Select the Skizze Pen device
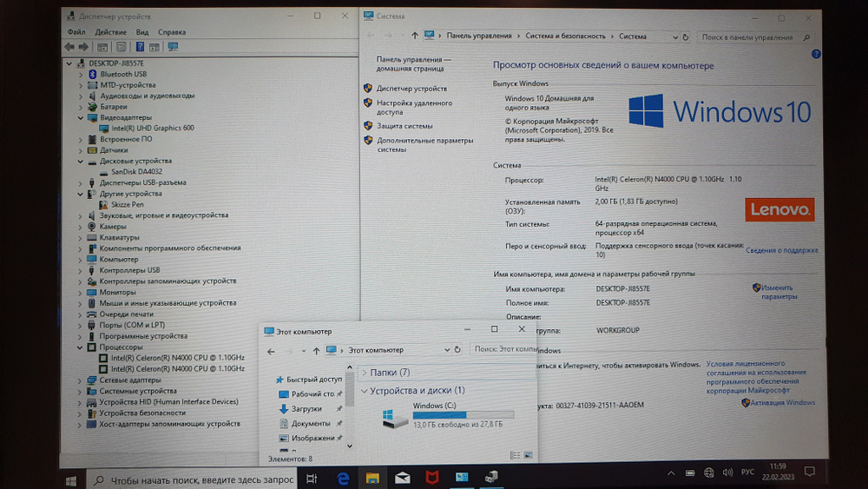Image resolution: width=868 pixels, height=489 pixels. tap(127, 204)
